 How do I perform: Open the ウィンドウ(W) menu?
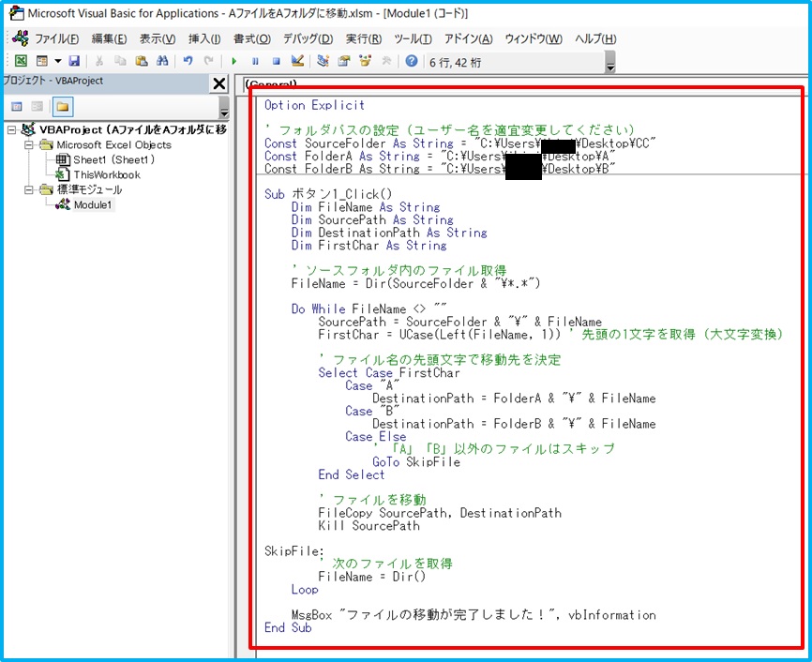534,38
